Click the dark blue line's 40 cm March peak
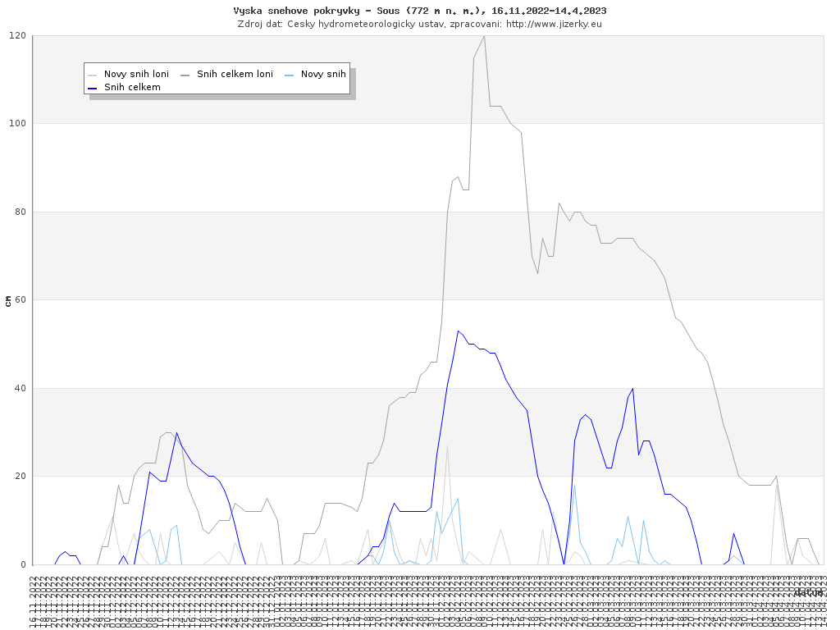The width and height of the screenshot is (840, 630). [632, 389]
